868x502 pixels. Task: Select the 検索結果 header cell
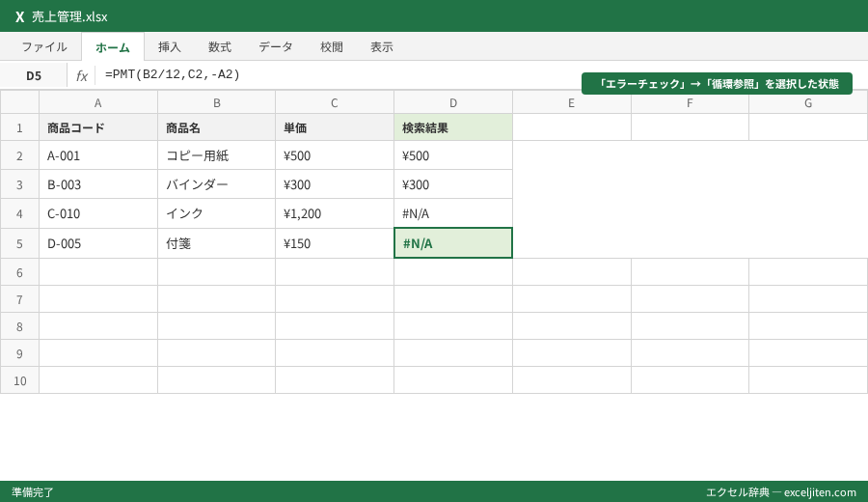pos(453,127)
